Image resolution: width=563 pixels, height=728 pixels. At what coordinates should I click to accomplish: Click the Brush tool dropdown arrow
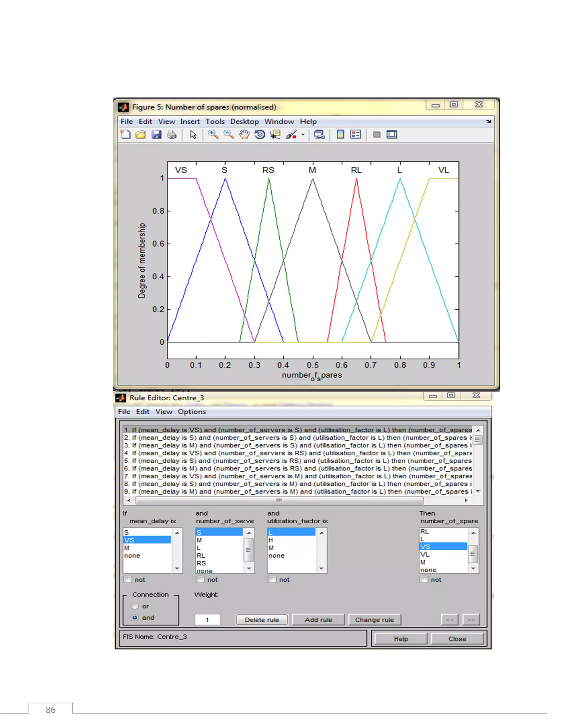pos(303,135)
